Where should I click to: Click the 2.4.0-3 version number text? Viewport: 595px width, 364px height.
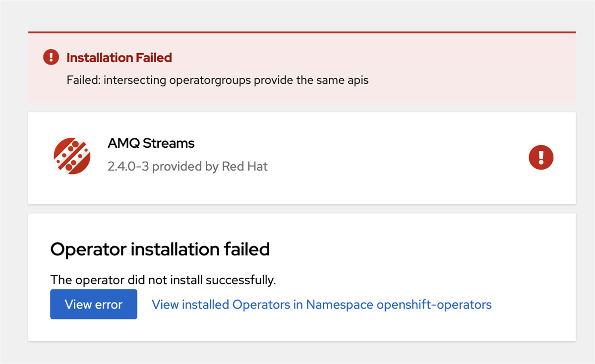128,166
